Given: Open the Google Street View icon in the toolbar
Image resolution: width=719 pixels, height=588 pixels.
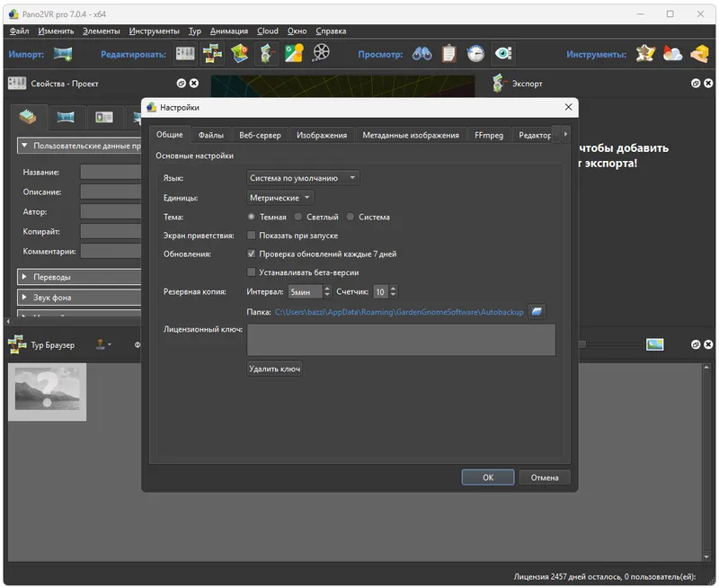Looking at the screenshot, I should point(294,54).
